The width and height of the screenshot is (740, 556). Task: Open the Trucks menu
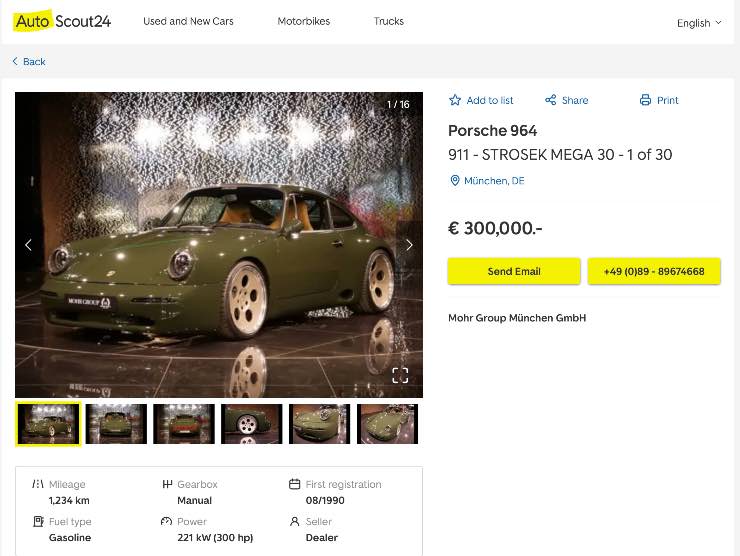click(389, 21)
